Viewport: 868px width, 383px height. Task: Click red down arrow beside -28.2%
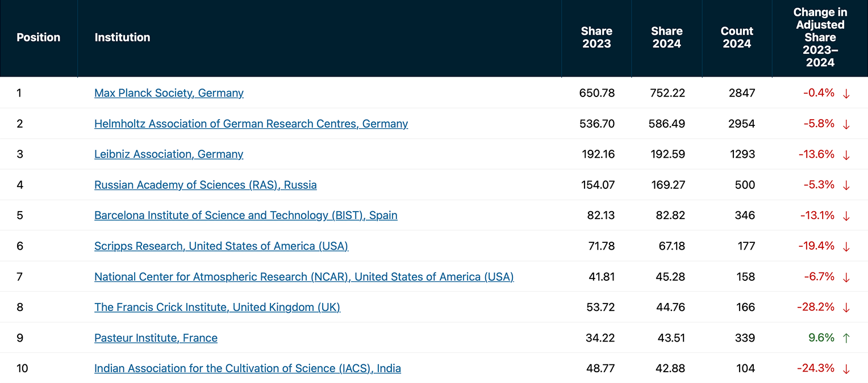click(846, 308)
